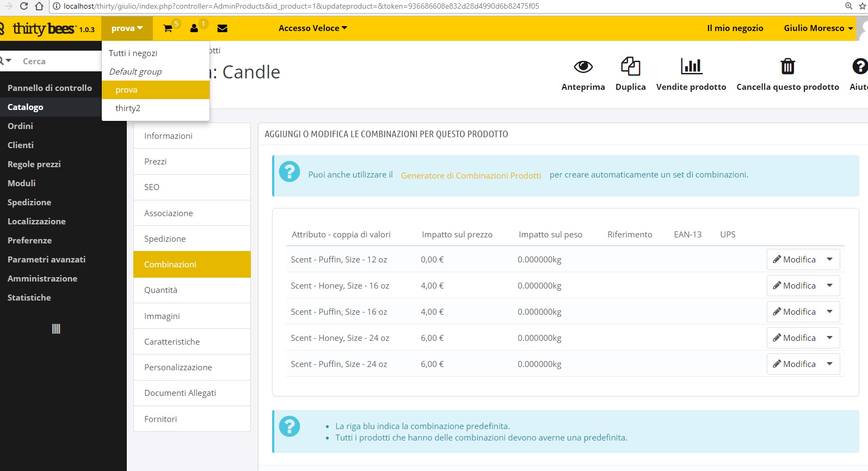This screenshot has height=471, width=868.
Task: Open the orders cart icon
Action: click(168, 28)
